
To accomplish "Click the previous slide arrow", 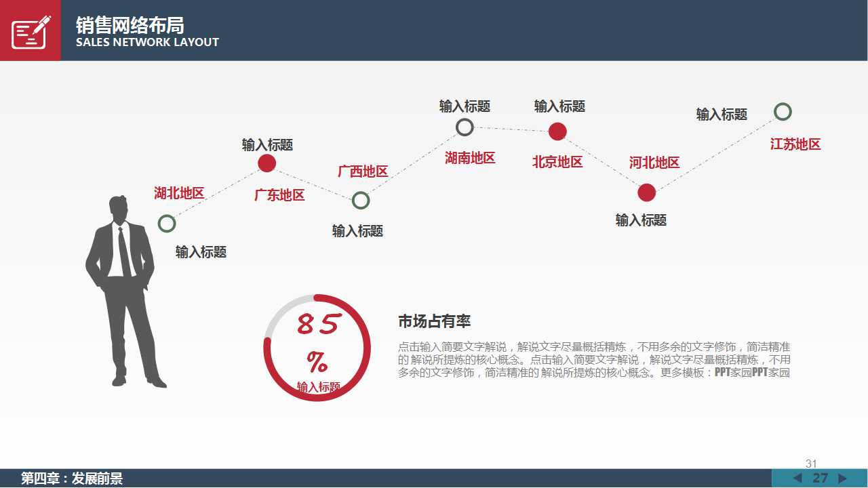I will click(x=797, y=479).
